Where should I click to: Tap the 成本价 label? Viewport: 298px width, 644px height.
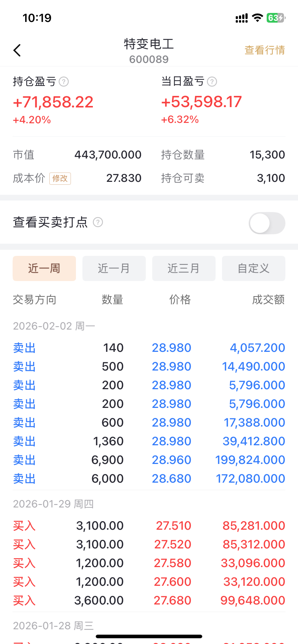click(x=29, y=178)
